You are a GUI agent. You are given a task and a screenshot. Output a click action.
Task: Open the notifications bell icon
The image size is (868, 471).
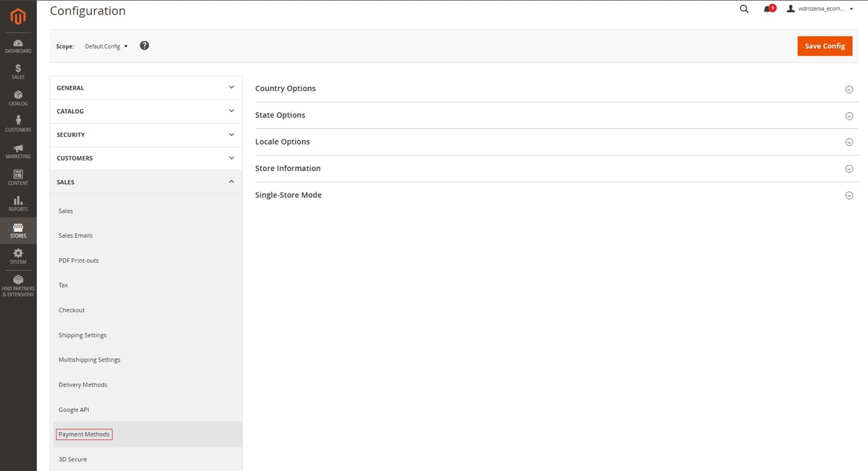768,9
